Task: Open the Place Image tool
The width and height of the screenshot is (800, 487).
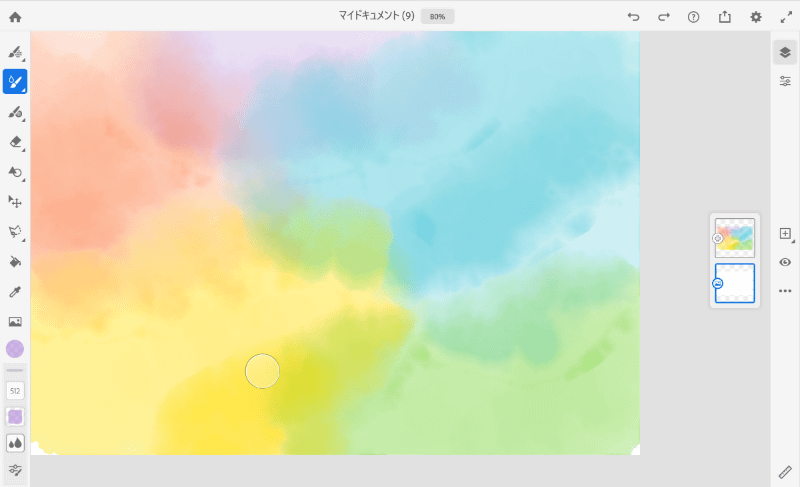Action: (x=15, y=321)
